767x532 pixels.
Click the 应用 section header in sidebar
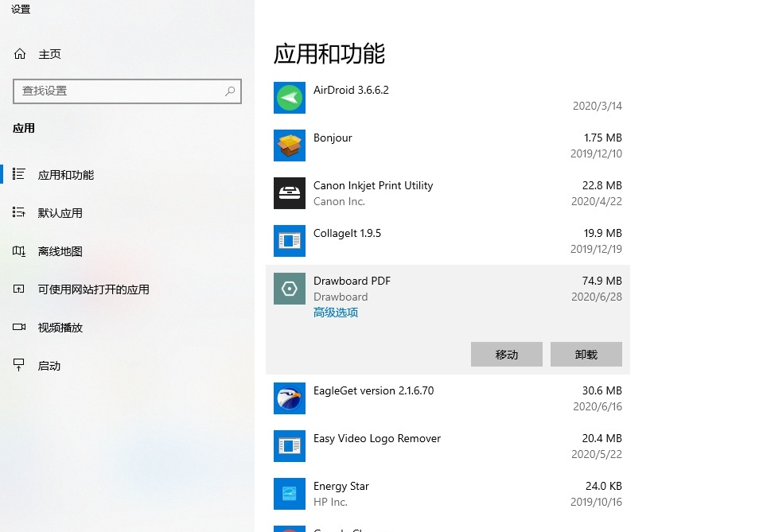point(24,129)
